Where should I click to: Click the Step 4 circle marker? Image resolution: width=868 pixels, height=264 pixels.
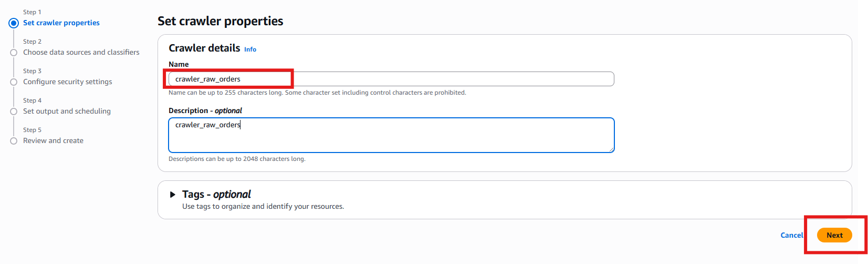[x=14, y=111]
